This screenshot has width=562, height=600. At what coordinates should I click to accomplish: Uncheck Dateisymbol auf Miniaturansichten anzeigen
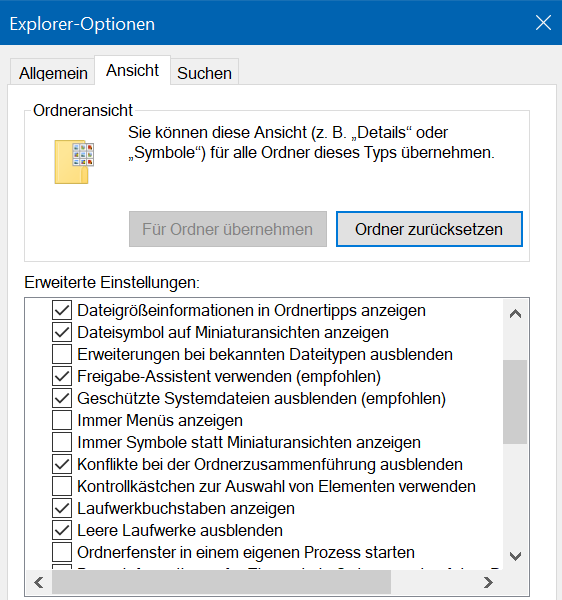click(x=62, y=332)
